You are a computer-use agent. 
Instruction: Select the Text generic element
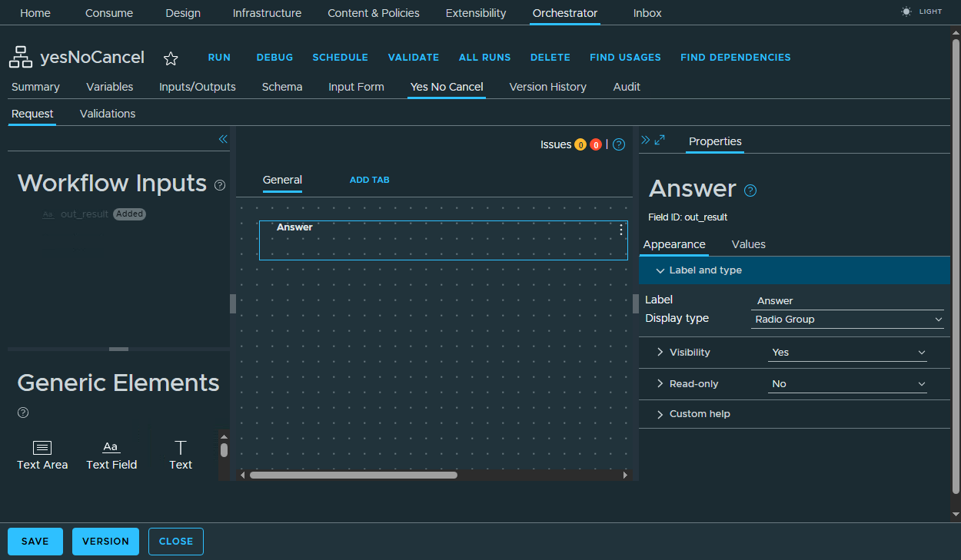click(x=180, y=453)
